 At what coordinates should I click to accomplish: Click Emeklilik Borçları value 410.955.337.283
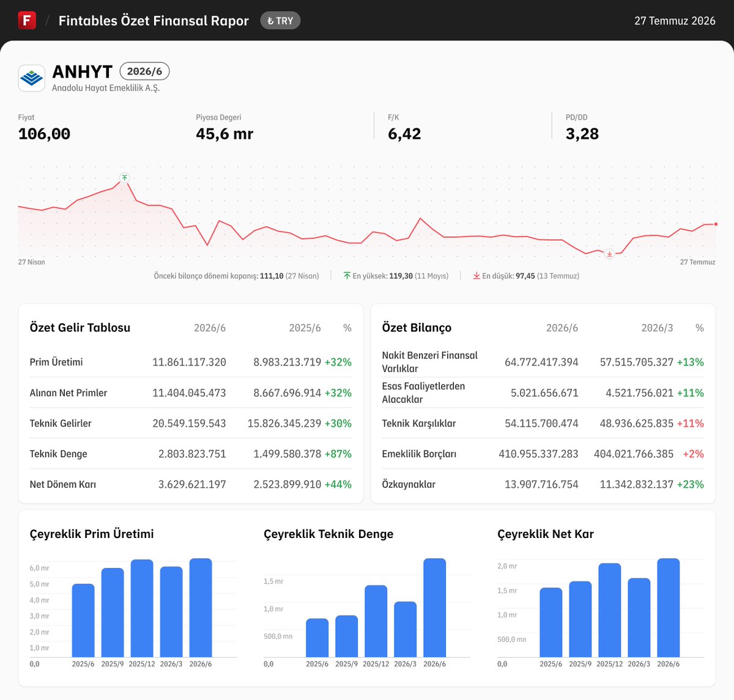(538, 454)
